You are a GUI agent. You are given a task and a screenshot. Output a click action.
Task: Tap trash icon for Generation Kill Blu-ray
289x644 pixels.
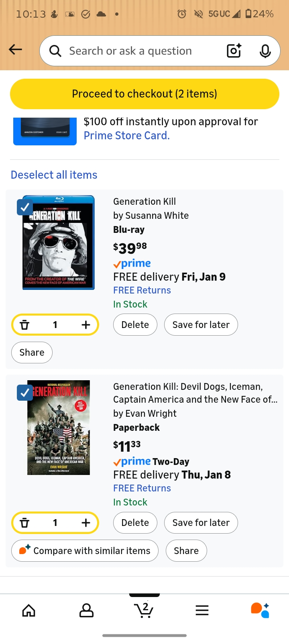[x=25, y=325]
